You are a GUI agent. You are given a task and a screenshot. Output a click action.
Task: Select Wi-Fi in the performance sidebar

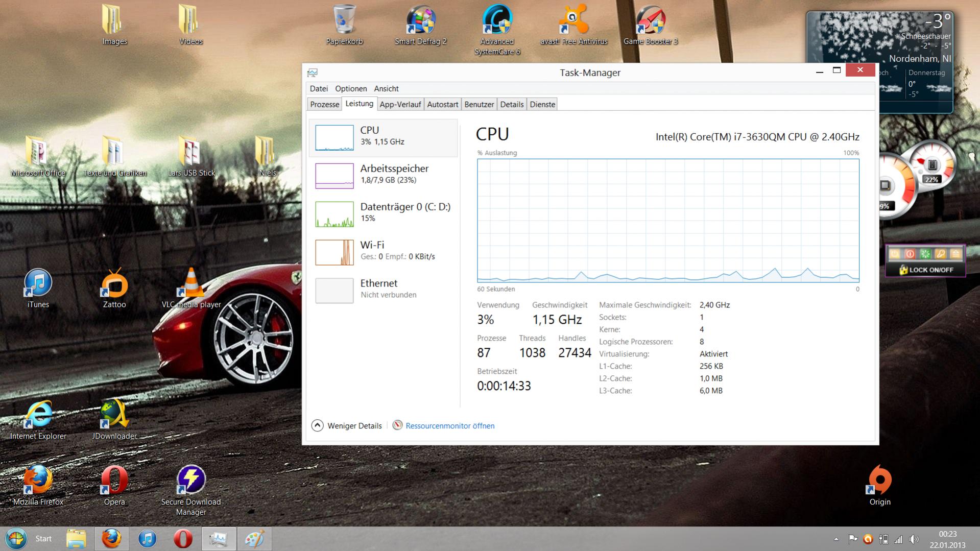point(384,252)
